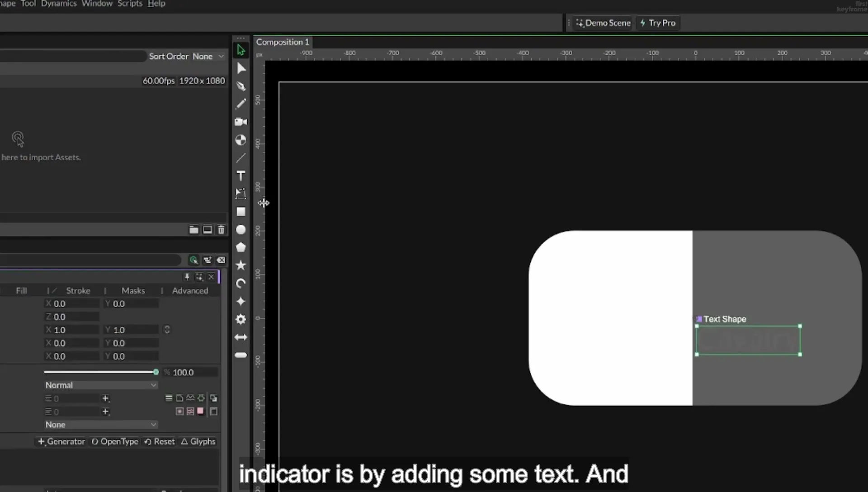
Task: Toggle the filter-by-selection search icon
Action: (x=193, y=260)
